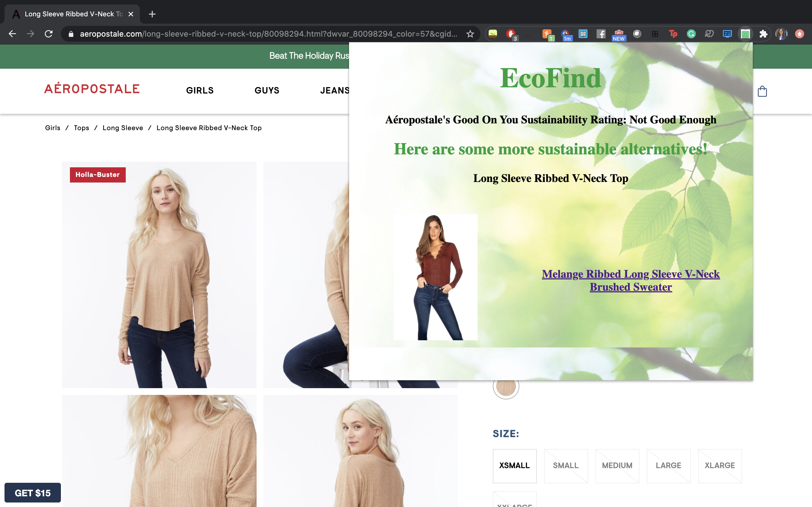Viewport: 812px width, 507px height.
Task: Select the XLARGE size option
Action: (x=720, y=465)
